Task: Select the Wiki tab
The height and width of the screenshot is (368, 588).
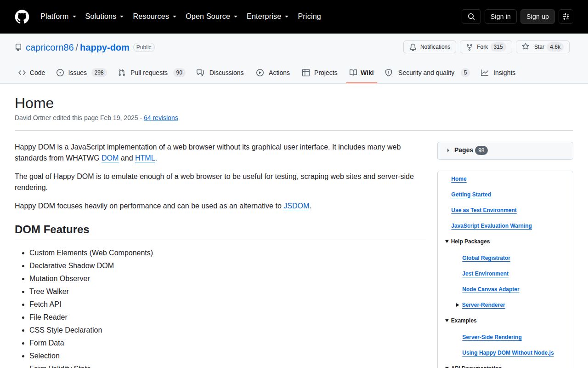Action: pyautogui.click(x=362, y=73)
